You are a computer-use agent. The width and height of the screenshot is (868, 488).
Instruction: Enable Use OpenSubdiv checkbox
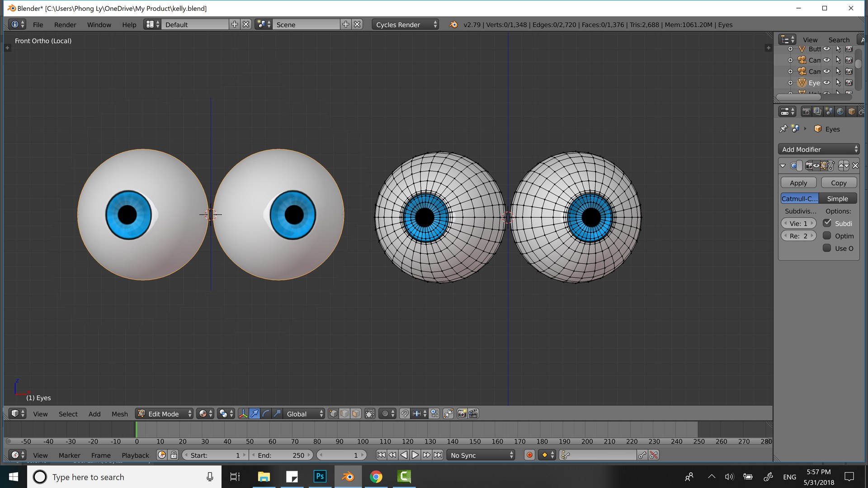click(827, 248)
